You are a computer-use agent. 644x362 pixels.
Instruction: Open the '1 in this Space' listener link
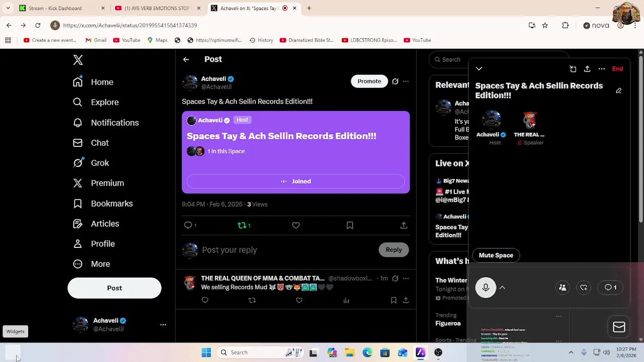226,151
